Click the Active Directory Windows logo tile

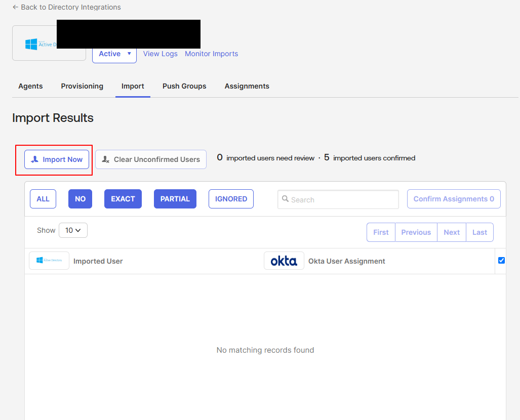49,43
